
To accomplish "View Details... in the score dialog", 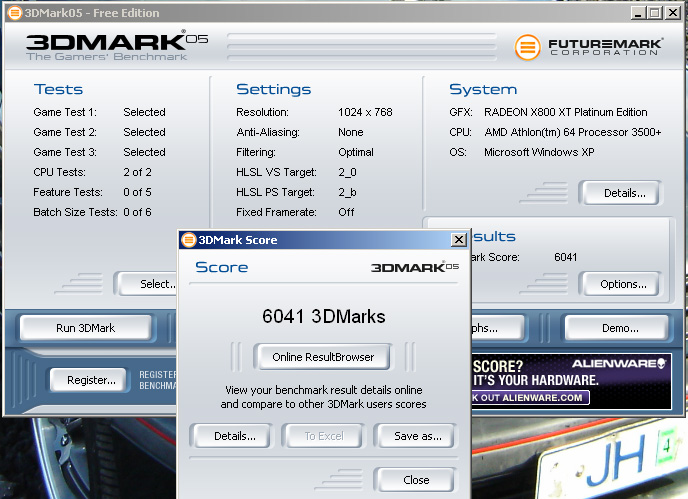I will click(x=234, y=436).
